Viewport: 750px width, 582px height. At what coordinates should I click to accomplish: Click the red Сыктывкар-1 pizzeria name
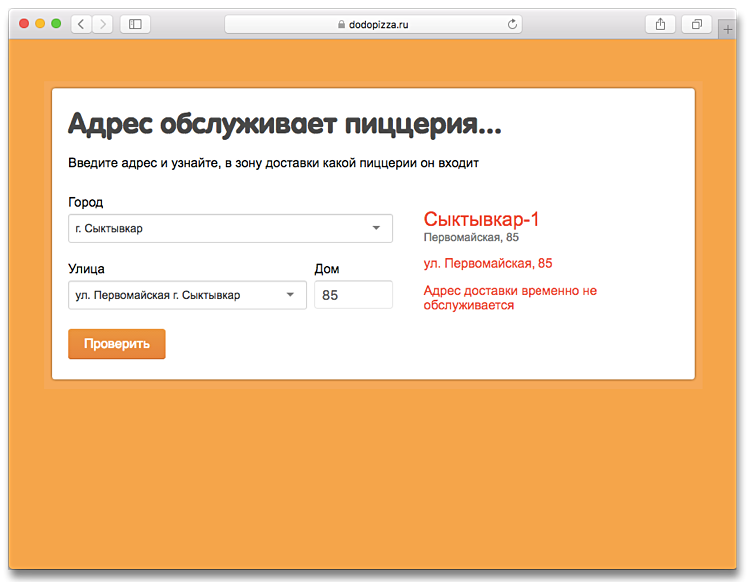[481, 220]
